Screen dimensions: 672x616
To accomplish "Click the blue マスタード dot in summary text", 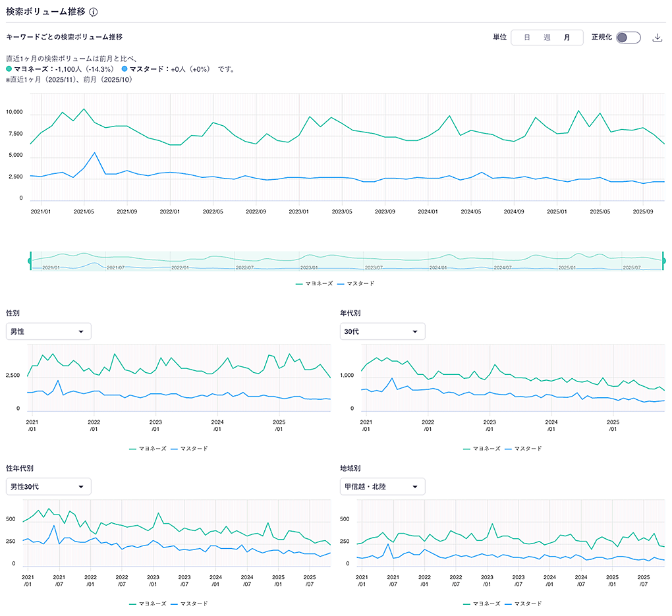I will pyautogui.click(x=125, y=69).
